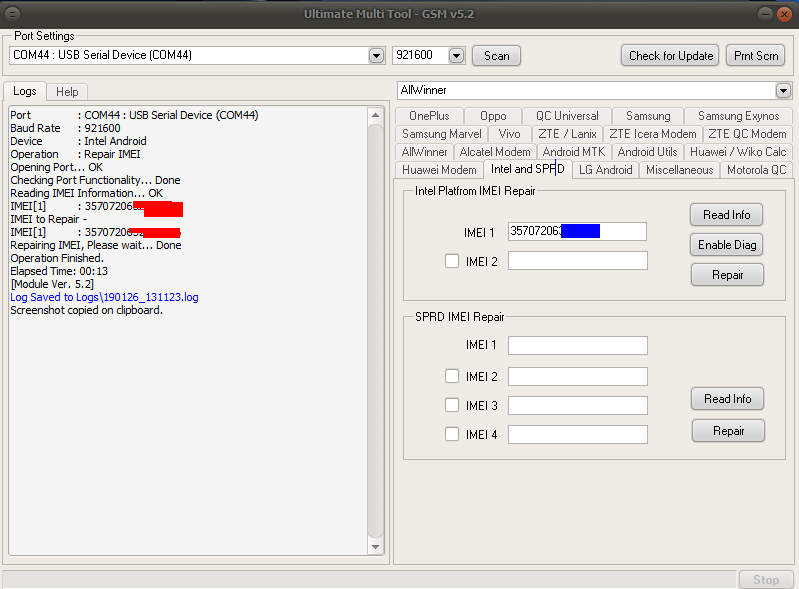This screenshot has height=589, width=799.
Task: Click the Prnt Scrn button
Action: [756, 56]
